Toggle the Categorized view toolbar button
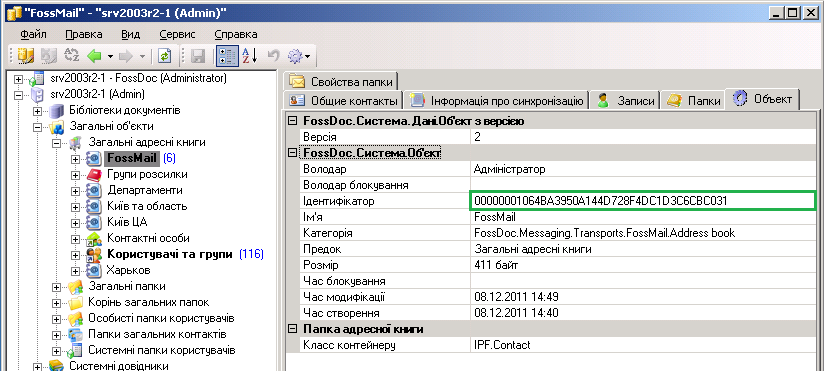 (226, 55)
